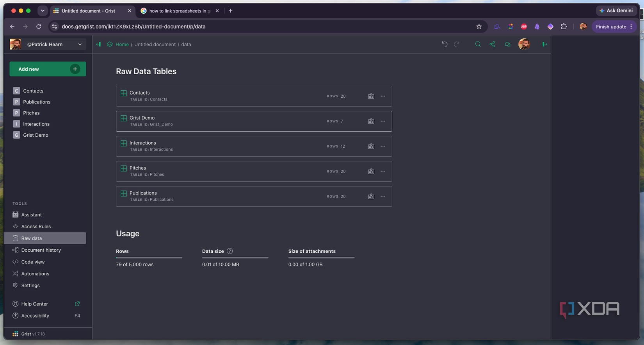Open more options for Grist Demo table
Viewport: 644px width, 345px height.
383,121
